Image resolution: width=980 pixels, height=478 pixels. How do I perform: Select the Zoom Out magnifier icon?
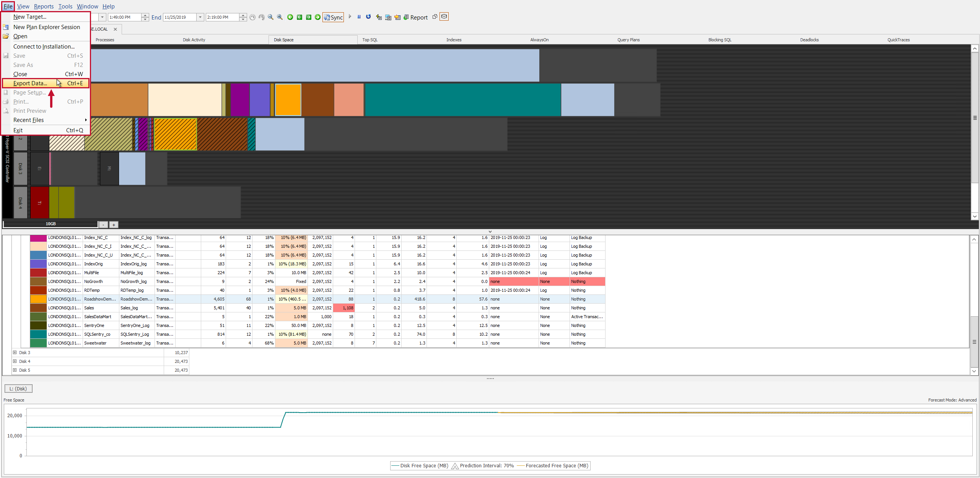(x=270, y=17)
